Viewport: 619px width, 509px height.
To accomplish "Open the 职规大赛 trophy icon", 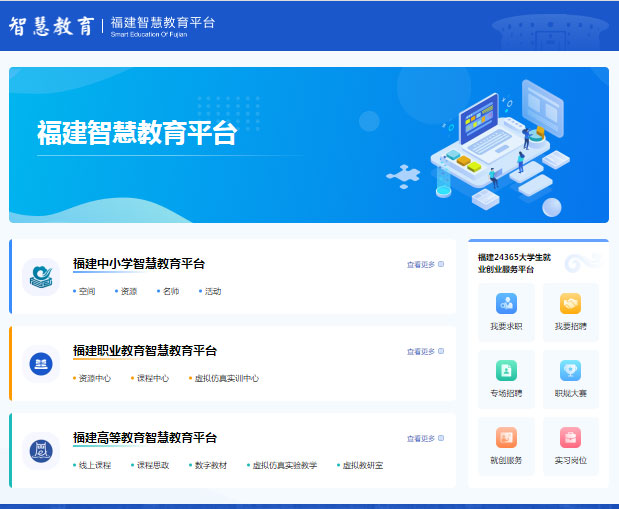I will 570,371.
